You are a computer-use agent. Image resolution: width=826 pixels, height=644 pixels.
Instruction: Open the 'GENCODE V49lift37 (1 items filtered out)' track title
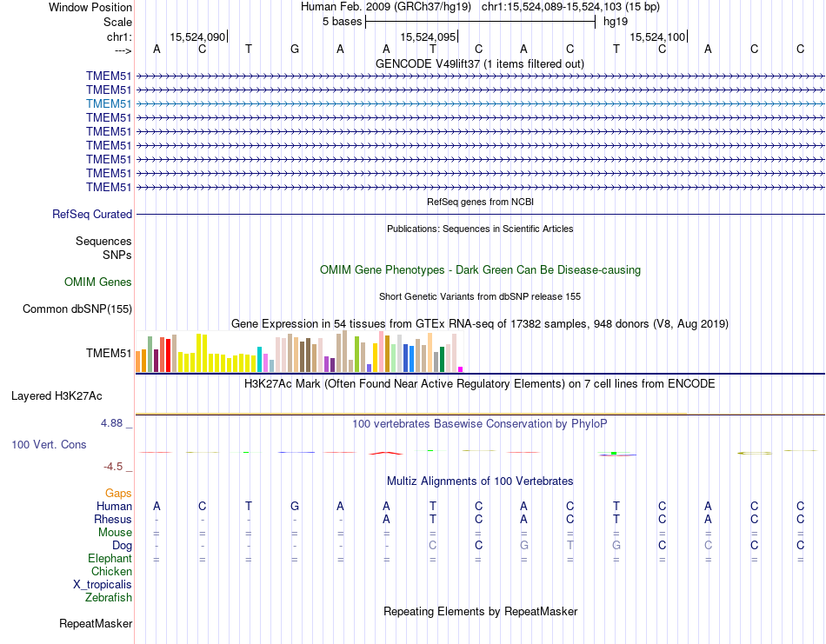[480, 63]
